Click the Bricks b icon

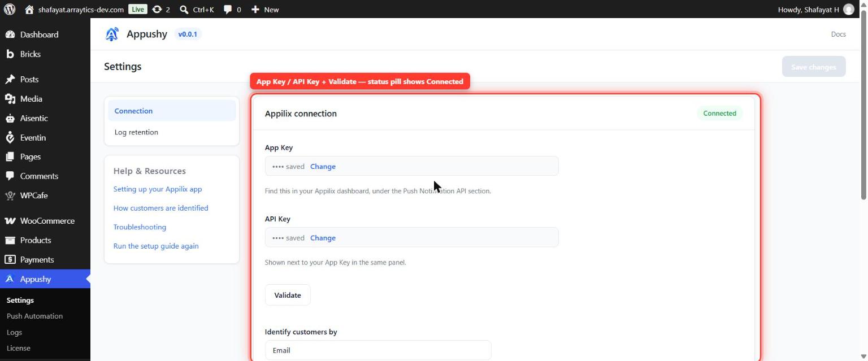click(10, 54)
